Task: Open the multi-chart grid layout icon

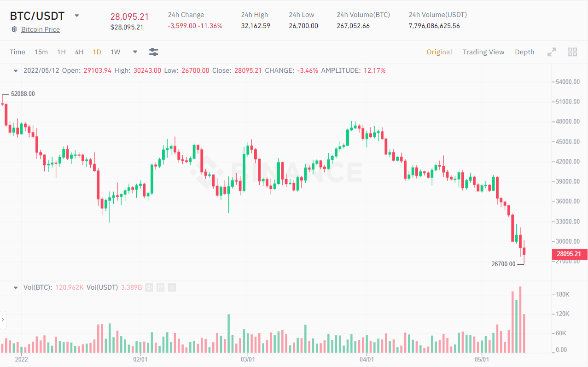Action: 573,52
